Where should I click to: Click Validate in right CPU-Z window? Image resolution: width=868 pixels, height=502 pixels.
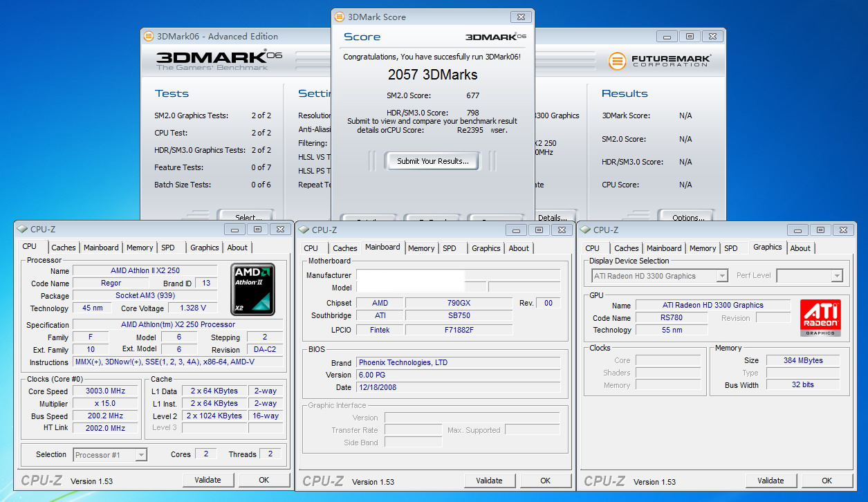click(770, 481)
